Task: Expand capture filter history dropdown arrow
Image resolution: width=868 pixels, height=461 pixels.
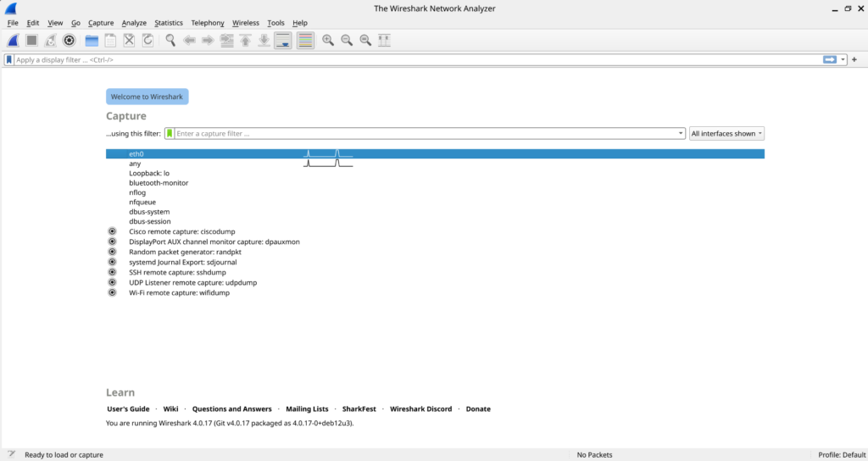Action: coord(681,133)
